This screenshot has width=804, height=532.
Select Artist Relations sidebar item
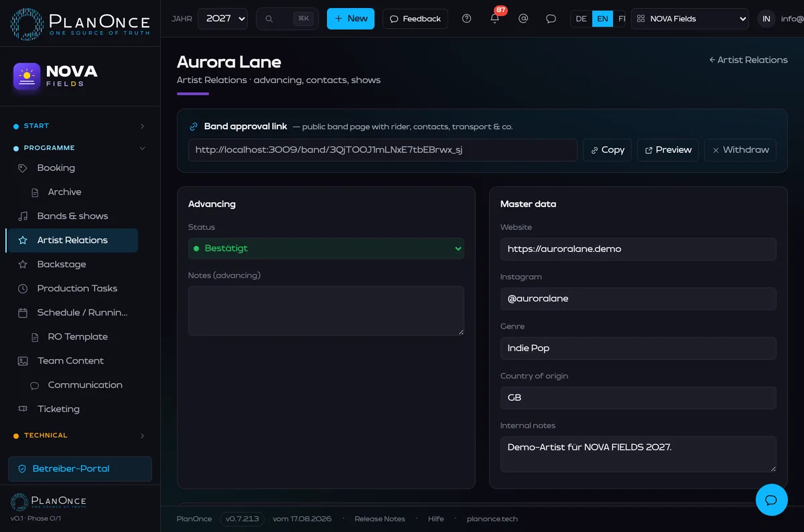(x=72, y=241)
